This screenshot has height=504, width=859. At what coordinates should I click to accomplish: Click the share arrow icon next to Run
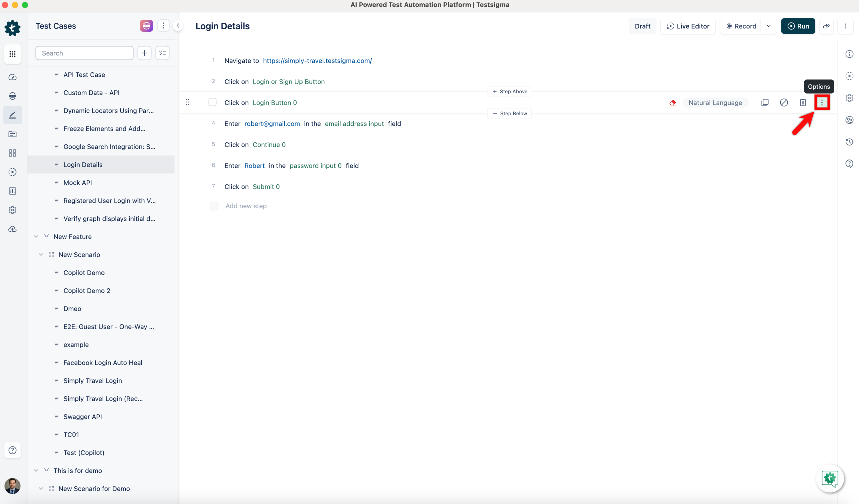(826, 26)
